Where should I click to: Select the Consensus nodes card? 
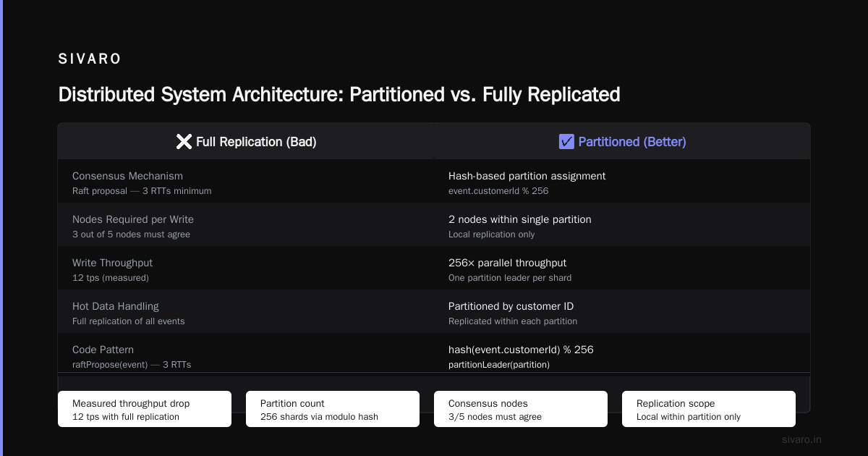521,409
